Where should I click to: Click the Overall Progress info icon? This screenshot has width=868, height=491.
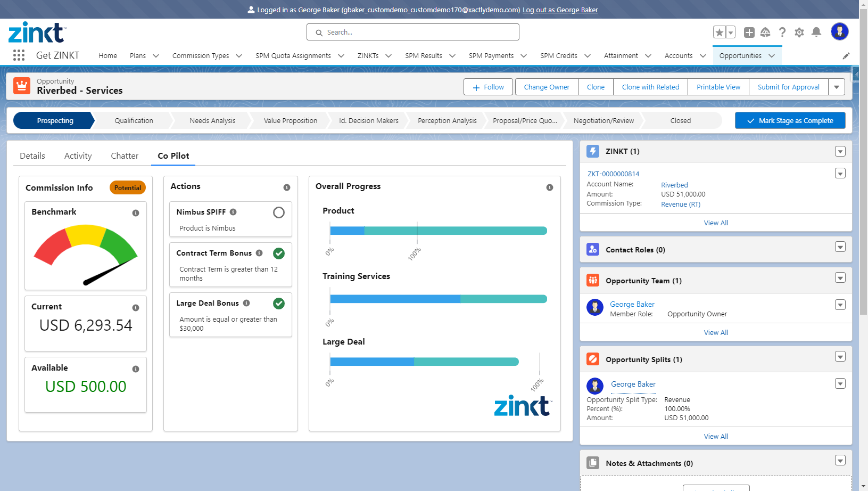click(x=549, y=187)
